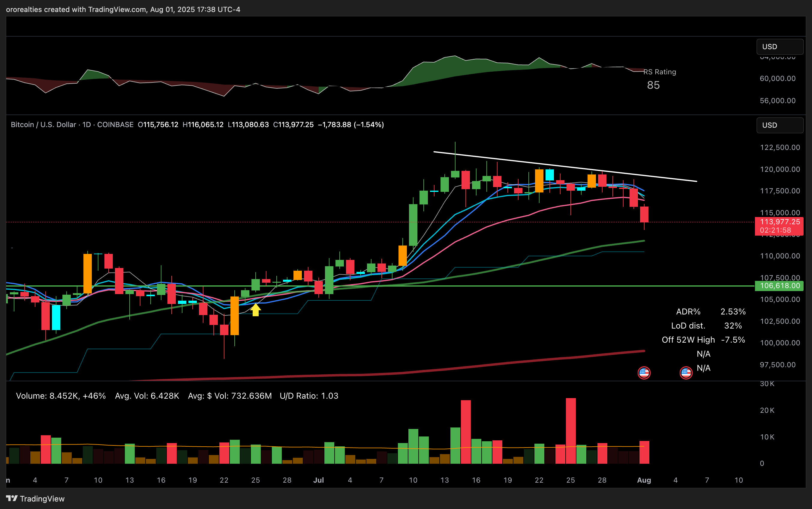
Task: Click the Aug label on the date axis
Action: pos(644,480)
